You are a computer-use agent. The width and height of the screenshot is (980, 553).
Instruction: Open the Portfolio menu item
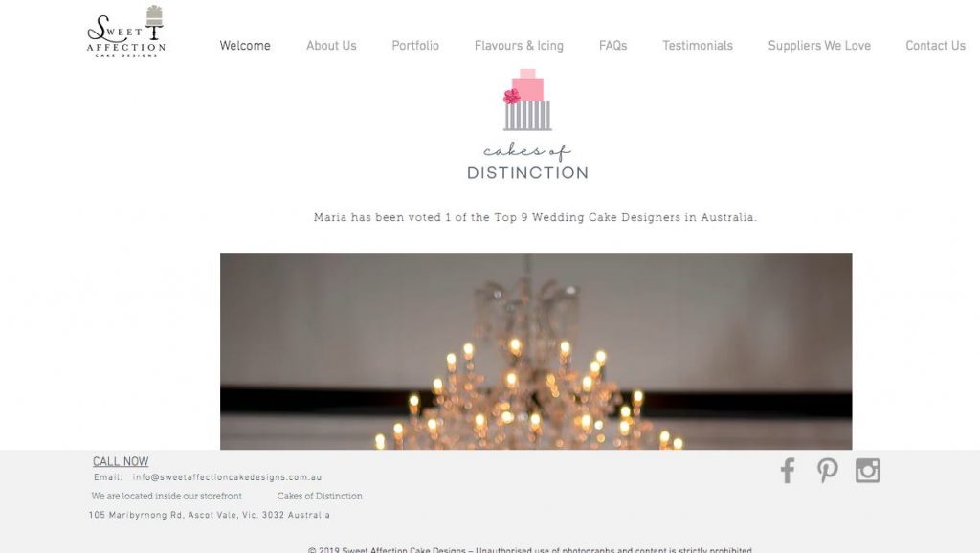pyautogui.click(x=415, y=46)
